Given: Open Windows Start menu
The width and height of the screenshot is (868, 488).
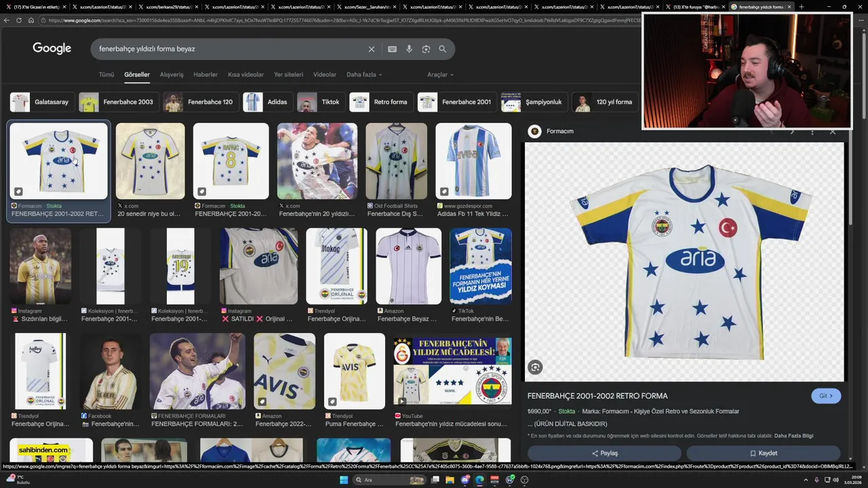Looking at the screenshot, I should click(344, 480).
